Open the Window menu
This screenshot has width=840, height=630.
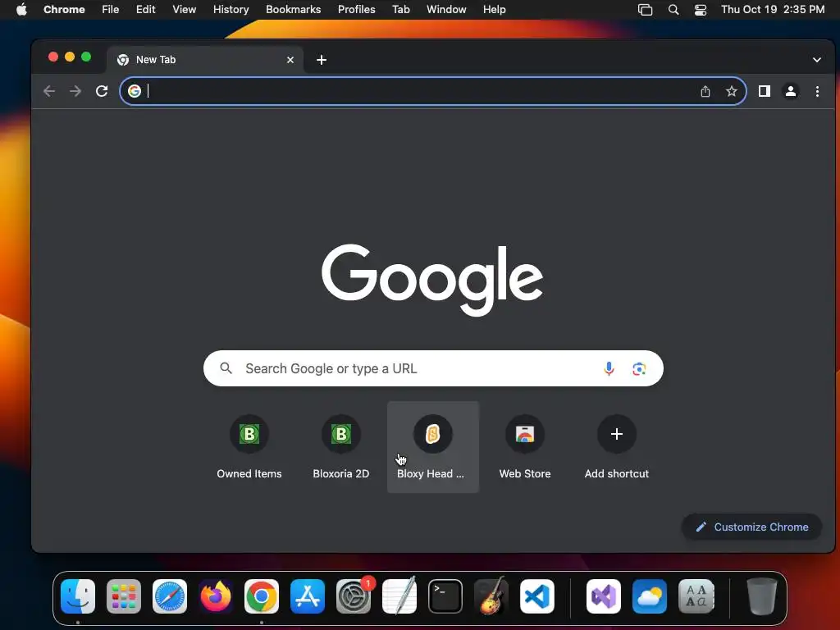[446, 10]
